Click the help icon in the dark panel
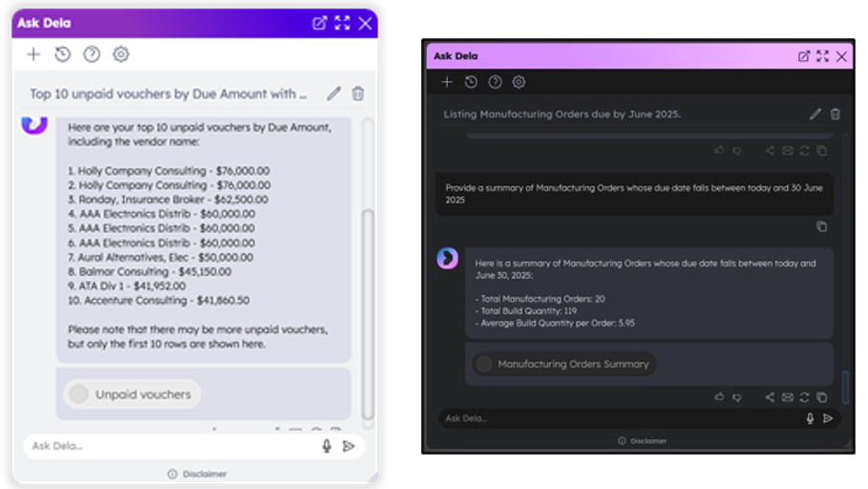The image size is (868, 489). tap(495, 82)
